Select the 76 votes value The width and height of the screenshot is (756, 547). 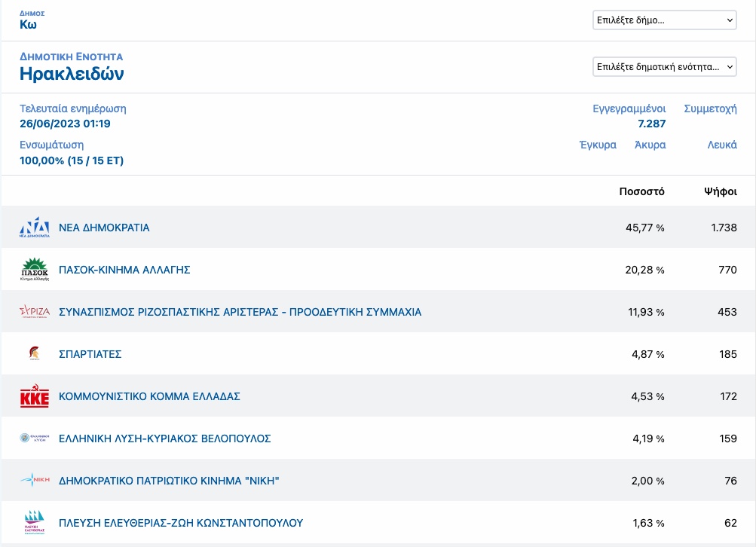(x=731, y=481)
